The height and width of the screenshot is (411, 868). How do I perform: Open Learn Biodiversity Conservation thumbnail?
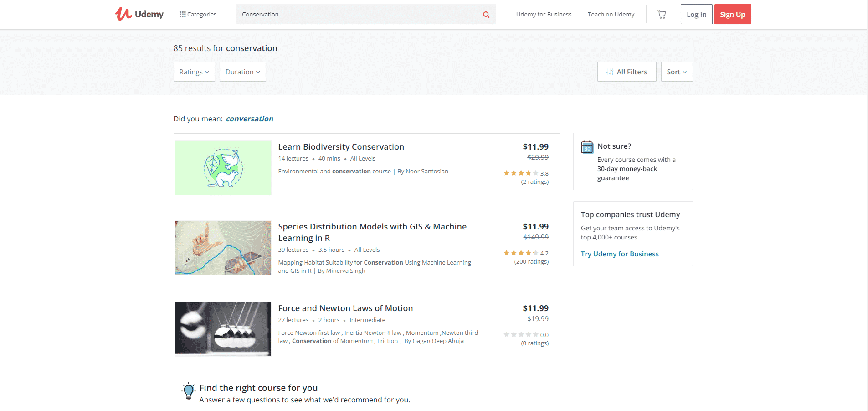[x=223, y=168]
